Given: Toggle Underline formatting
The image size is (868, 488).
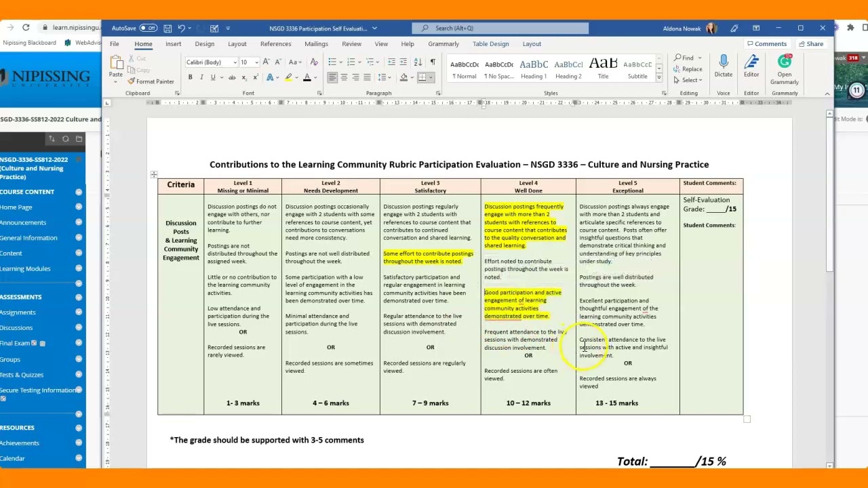Looking at the screenshot, I should pyautogui.click(x=212, y=77).
